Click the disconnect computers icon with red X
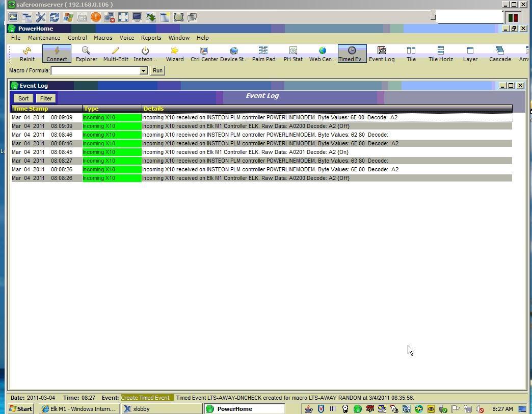 point(110,17)
